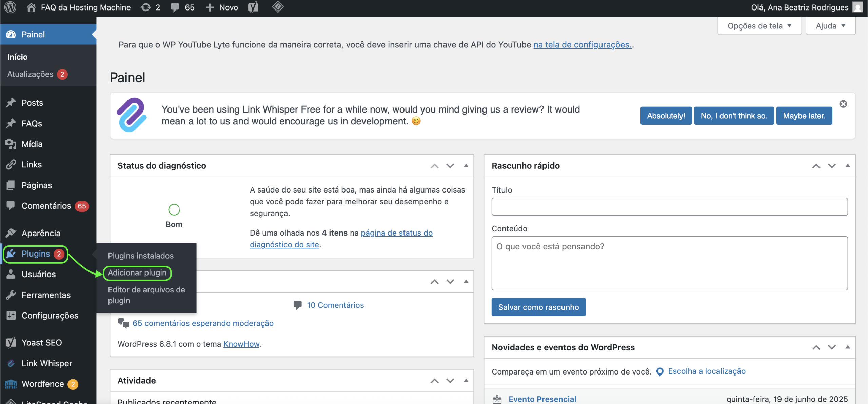The width and height of the screenshot is (868, 404).
Task: Click No, I don't think so button
Action: click(x=734, y=116)
